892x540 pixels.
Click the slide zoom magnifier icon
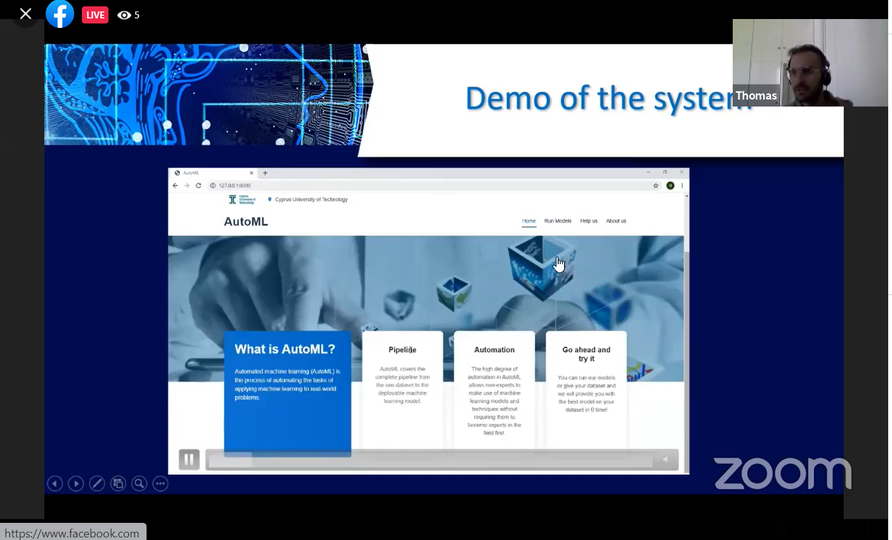point(139,484)
